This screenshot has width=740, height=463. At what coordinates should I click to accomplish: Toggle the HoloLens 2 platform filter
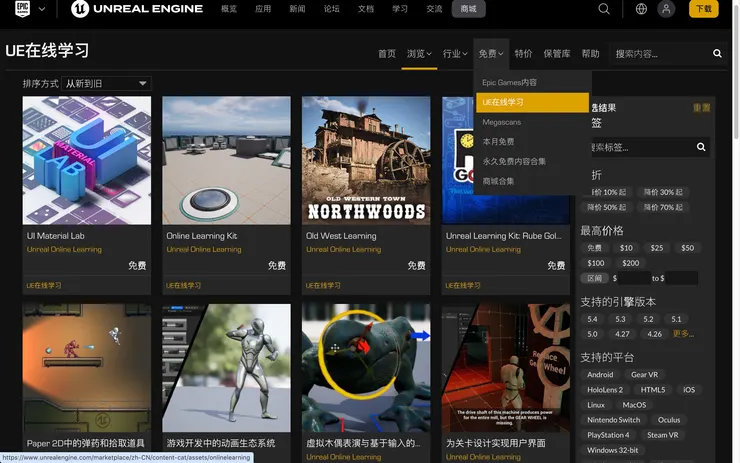(605, 390)
